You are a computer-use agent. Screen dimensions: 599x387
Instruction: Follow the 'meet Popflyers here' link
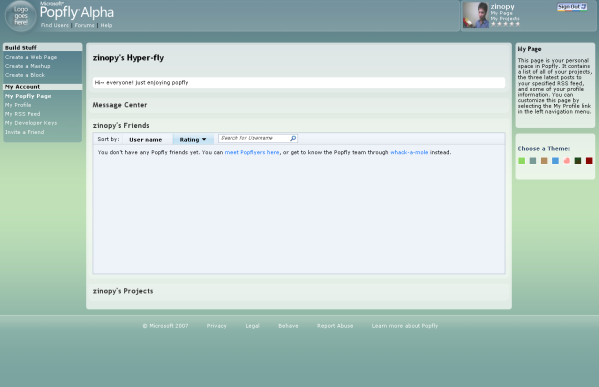click(252, 152)
